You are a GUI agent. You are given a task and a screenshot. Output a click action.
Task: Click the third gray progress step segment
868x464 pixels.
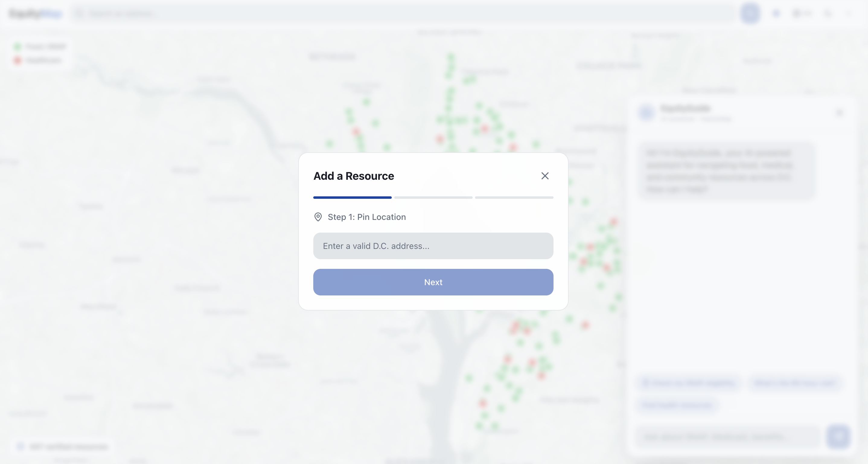(514, 198)
